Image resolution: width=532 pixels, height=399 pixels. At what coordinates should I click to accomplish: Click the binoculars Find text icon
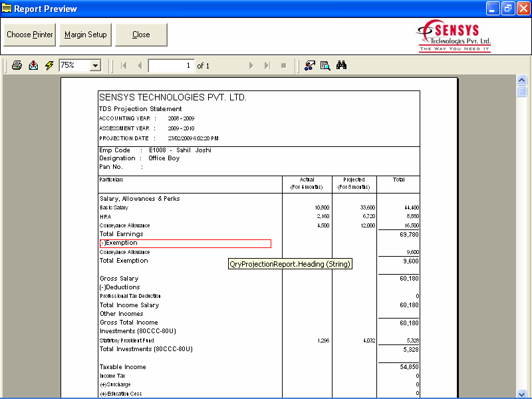click(341, 65)
